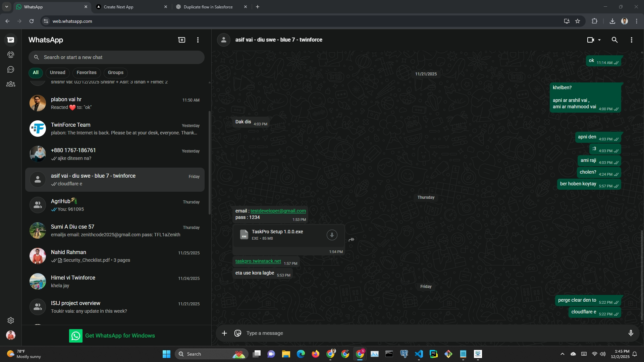Select the Groups chat filter
The height and width of the screenshot is (362, 644).
coord(115,72)
